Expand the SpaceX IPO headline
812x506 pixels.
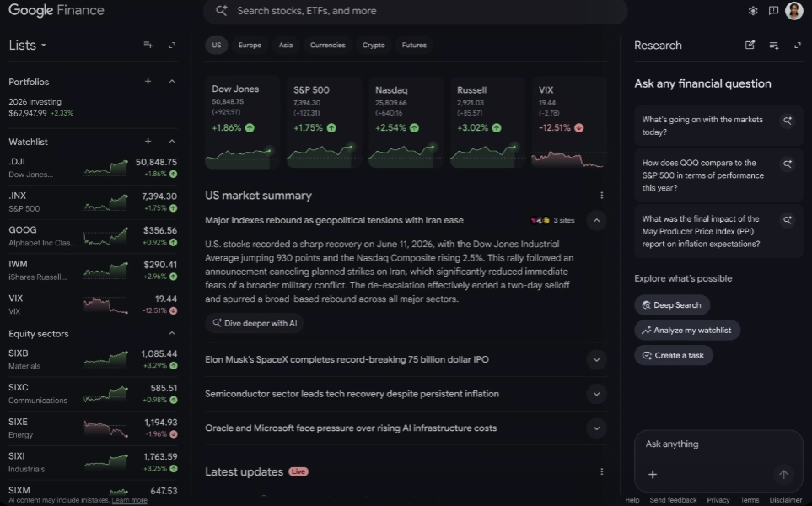tap(597, 359)
